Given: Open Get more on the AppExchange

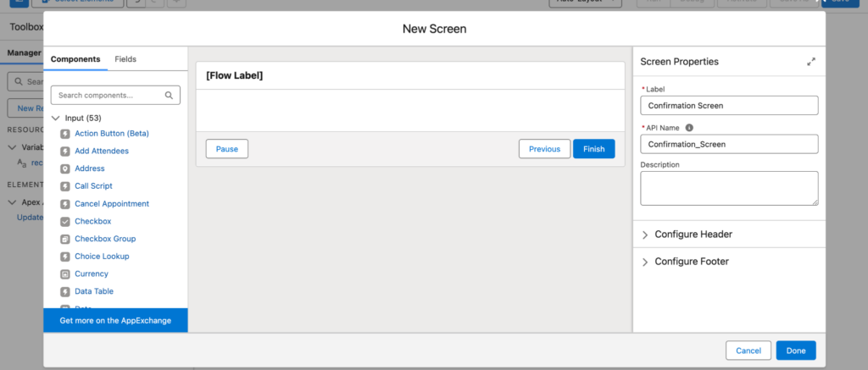Looking at the screenshot, I should tap(115, 320).
